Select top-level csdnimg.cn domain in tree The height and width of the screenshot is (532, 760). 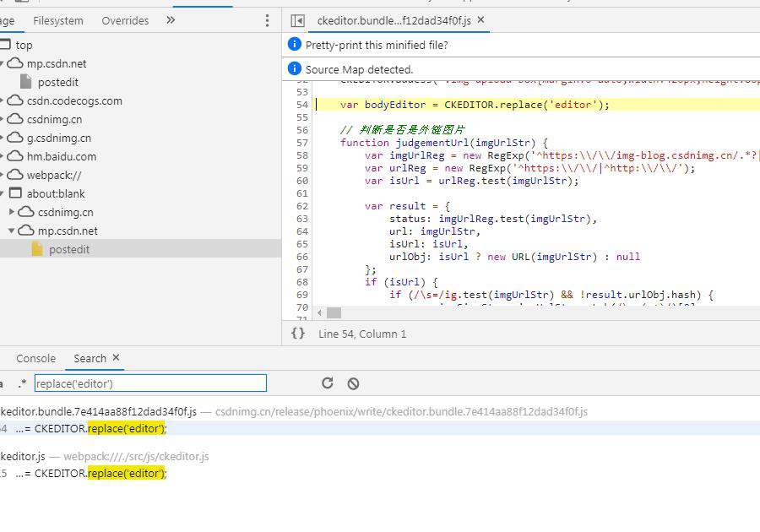(x=54, y=119)
